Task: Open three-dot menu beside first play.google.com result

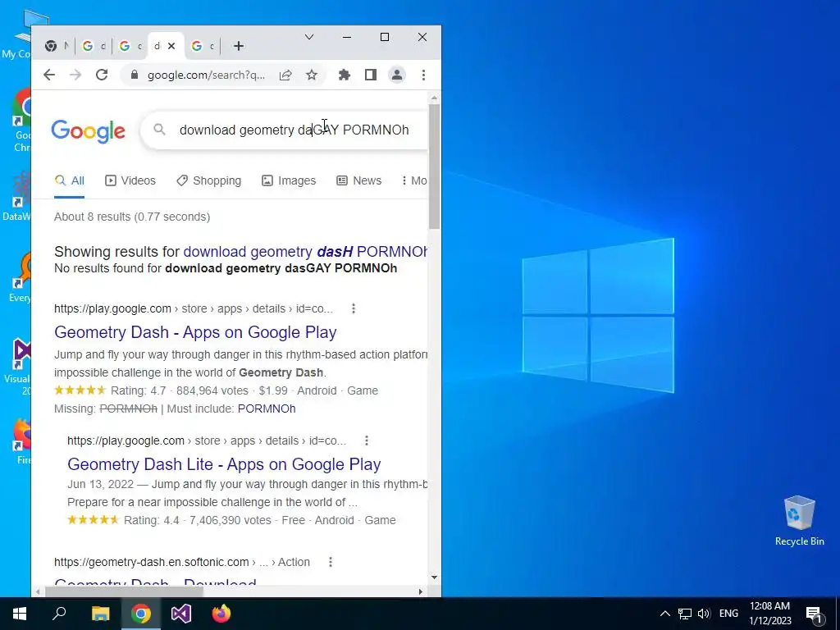Action: tap(353, 308)
